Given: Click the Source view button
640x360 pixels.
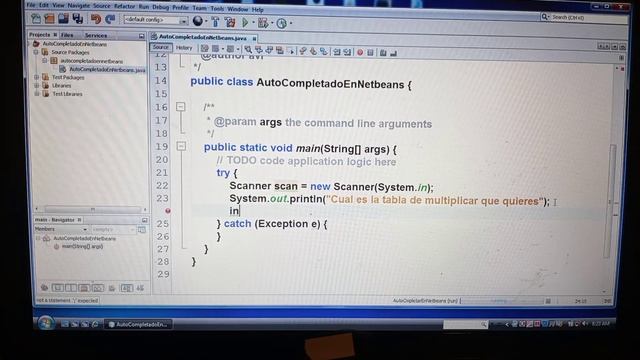Looking at the screenshot, I should click(x=161, y=47).
